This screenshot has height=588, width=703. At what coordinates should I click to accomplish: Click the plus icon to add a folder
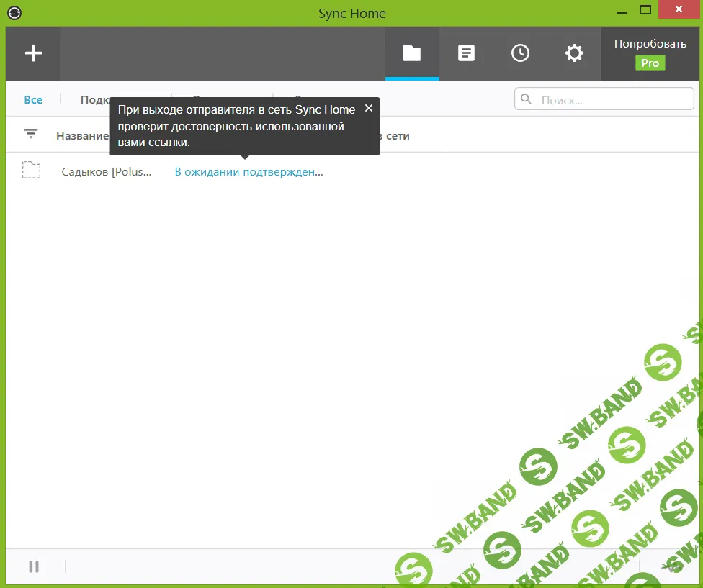(x=33, y=54)
